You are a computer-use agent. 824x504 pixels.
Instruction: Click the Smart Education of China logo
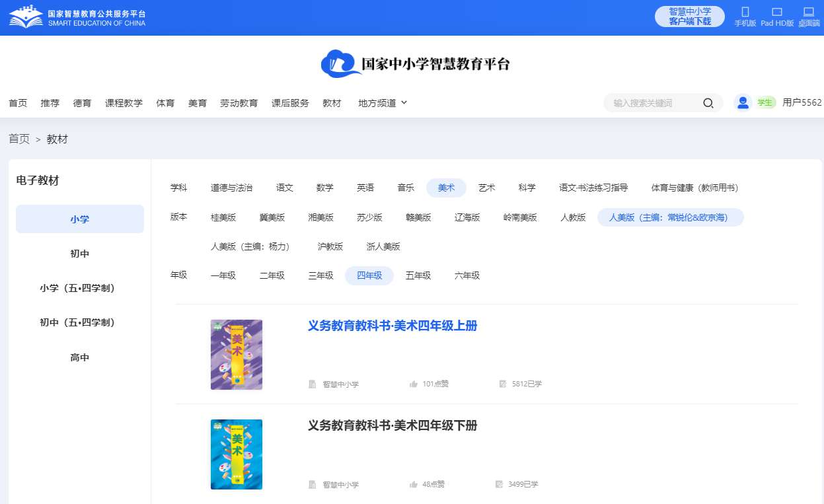(77, 17)
